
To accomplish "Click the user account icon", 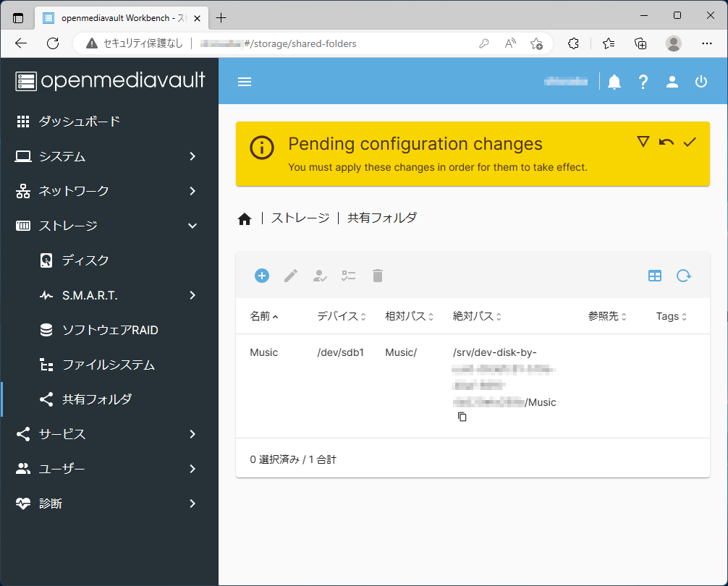I will pos(672,82).
